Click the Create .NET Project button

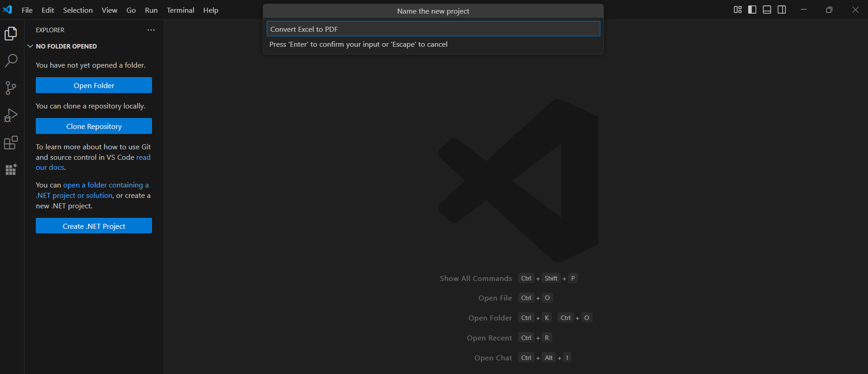click(x=94, y=226)
